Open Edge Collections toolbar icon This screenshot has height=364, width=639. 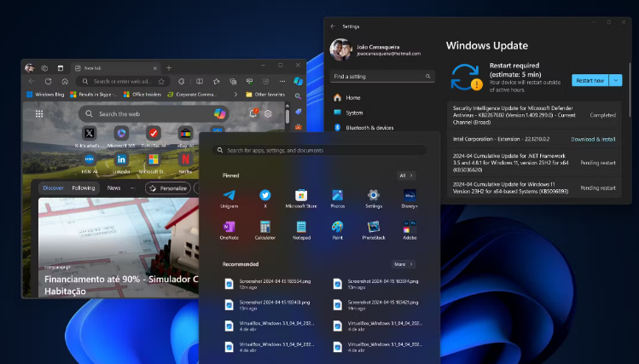click(x=233, y=82)
